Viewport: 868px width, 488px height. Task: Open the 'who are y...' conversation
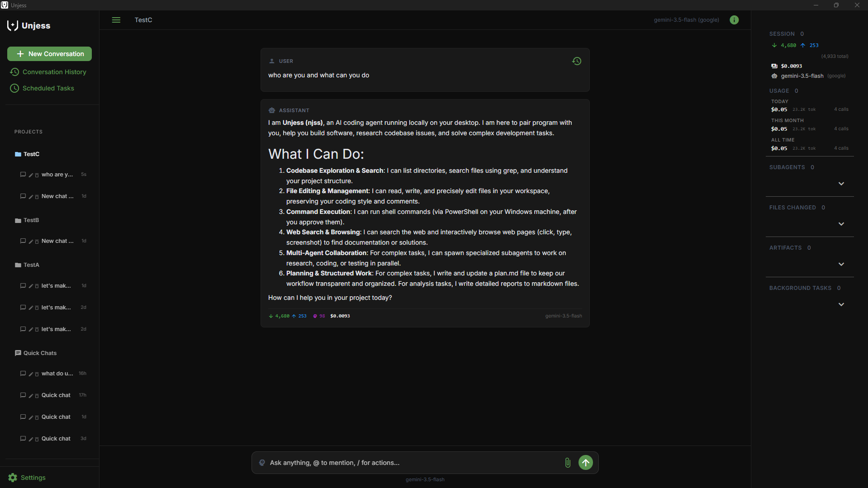[57, 175]
